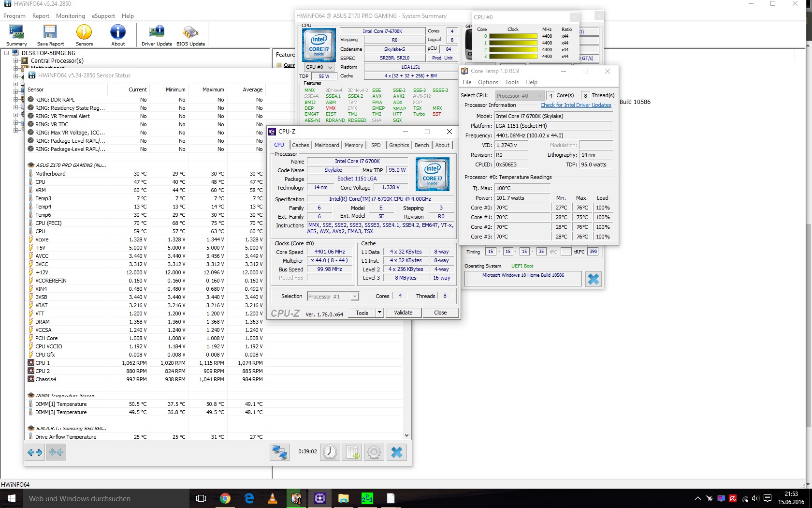Open the Action Center notifications icon
812x508 pixels.
(767, 498)
